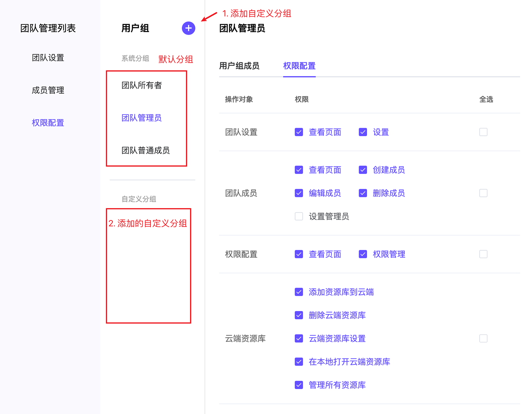Select the 团队管理员 user group
The width and height of the screenshot is (532, 414).
click(x=142, y=118)
